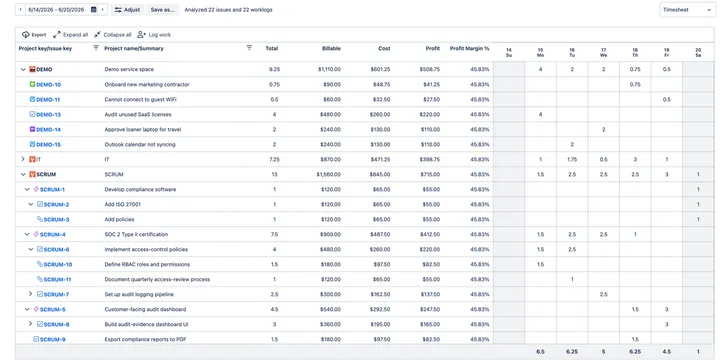This screenshot has width=720, height=360.
Task: Click the Log work person icon
Action: pos(141,35)
